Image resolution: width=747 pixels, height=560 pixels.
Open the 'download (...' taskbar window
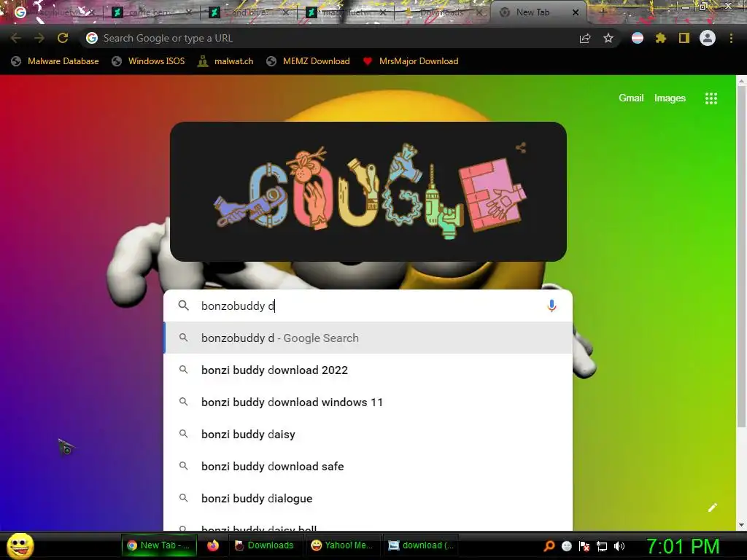(421, 545)
